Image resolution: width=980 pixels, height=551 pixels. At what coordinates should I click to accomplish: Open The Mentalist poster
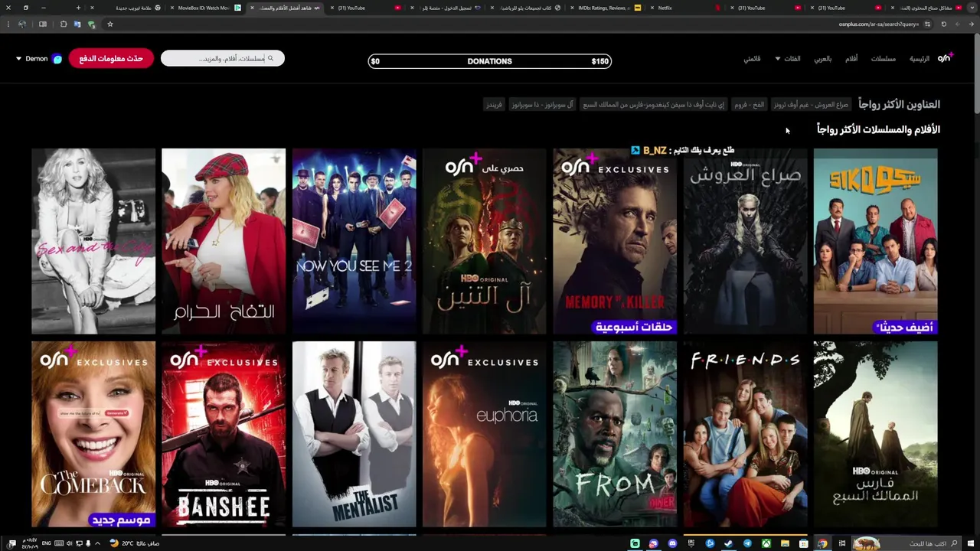coord(354,435)
